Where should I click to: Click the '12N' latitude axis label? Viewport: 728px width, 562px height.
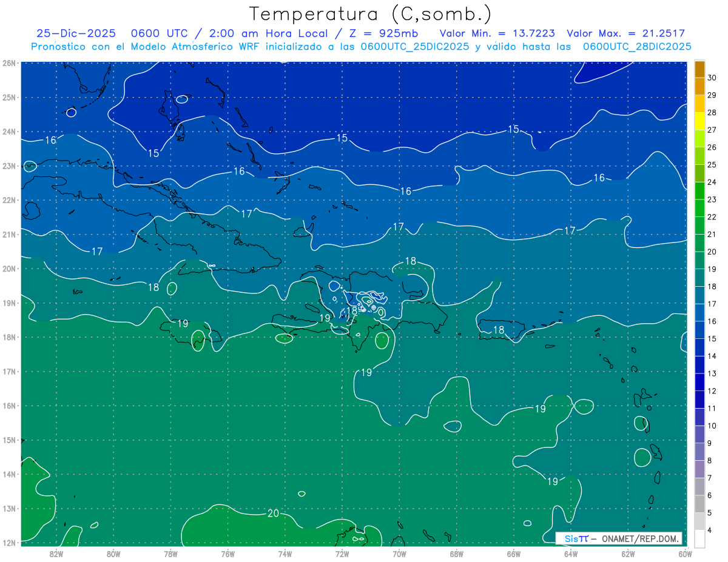pos(8,543)
